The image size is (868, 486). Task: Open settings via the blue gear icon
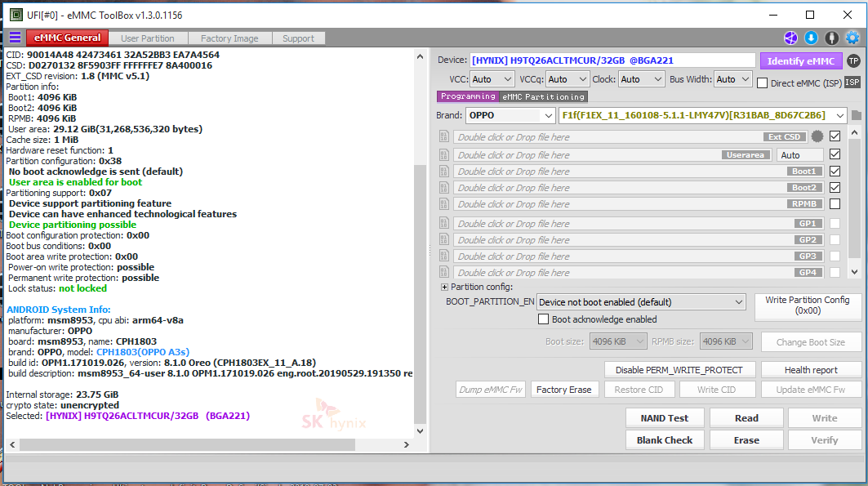(x=852, y=38)
